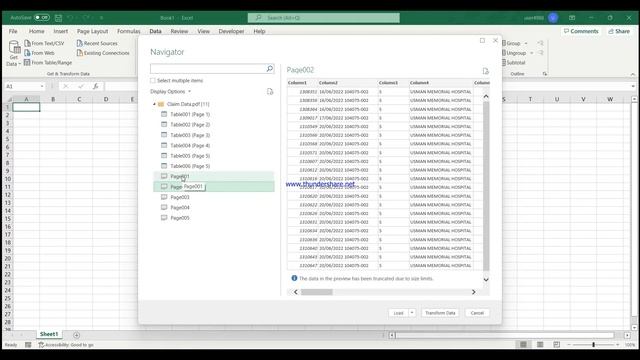This screenshot has width=640, height=360.
Task: Click From Table/Range icon
Action: [x=27, y=62]
